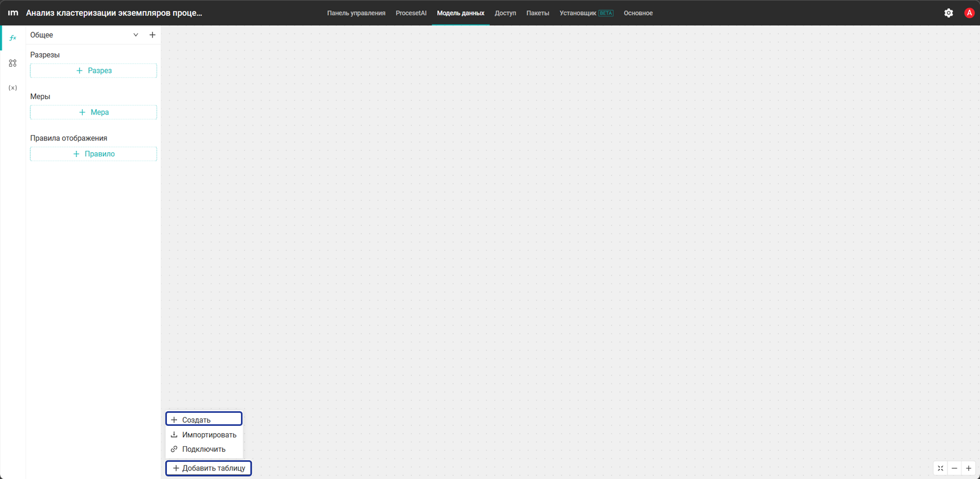Open the components grid sidebar icon
This screenshot has height=479, width=980.
13,63
